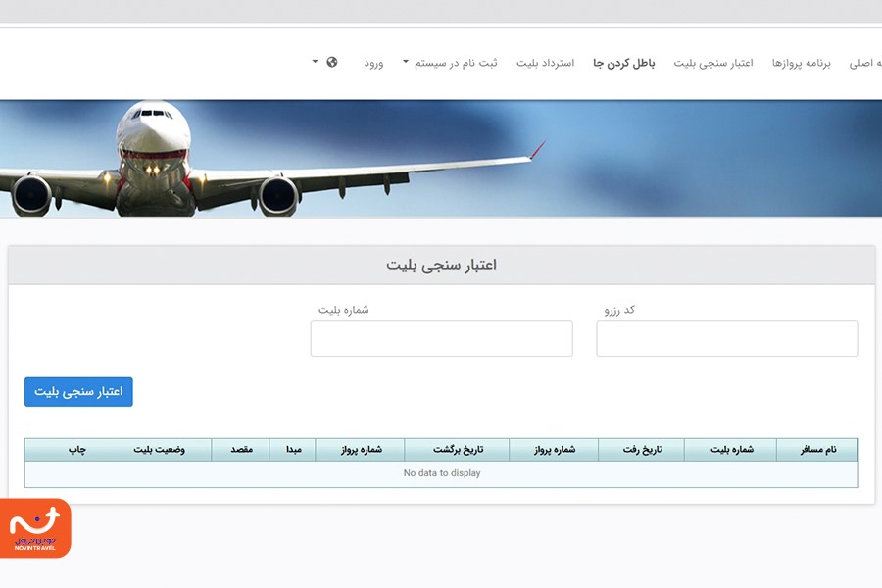Click the «ورود» login link
This screenshot has width=882, height=588.
point(376,62)
